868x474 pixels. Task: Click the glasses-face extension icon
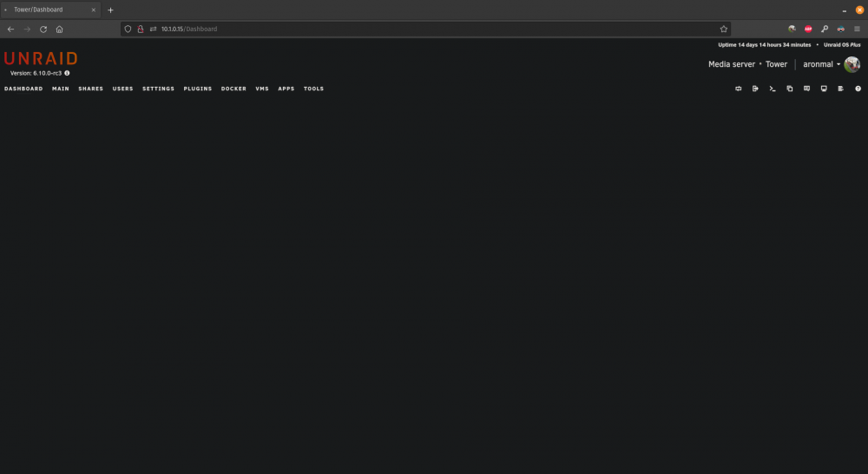click(841, 30)
